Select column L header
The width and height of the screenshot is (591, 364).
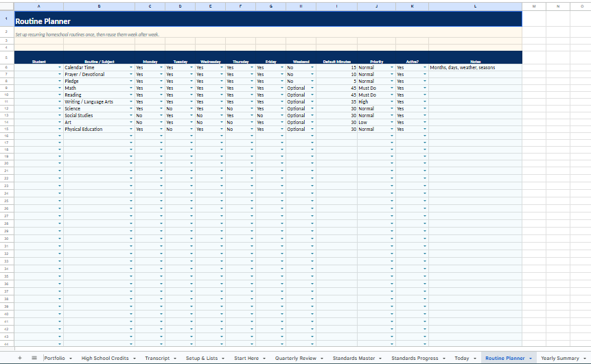click(475, 6)
